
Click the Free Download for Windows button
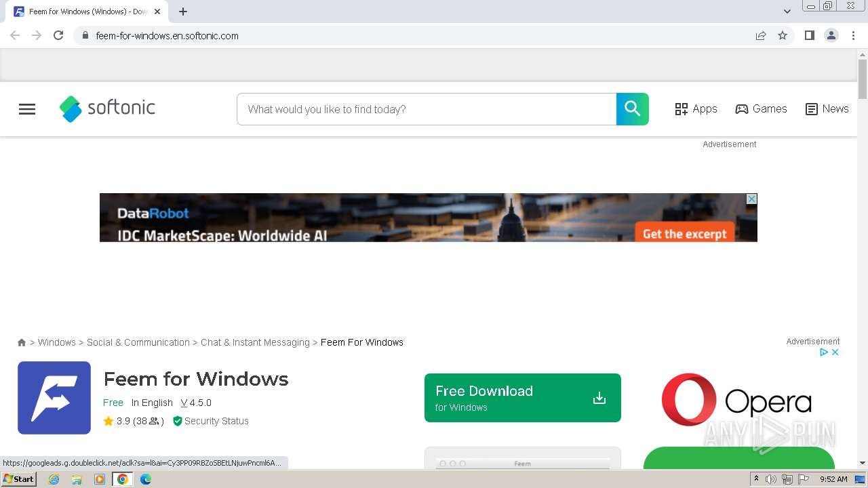click(x=522, y=398)
